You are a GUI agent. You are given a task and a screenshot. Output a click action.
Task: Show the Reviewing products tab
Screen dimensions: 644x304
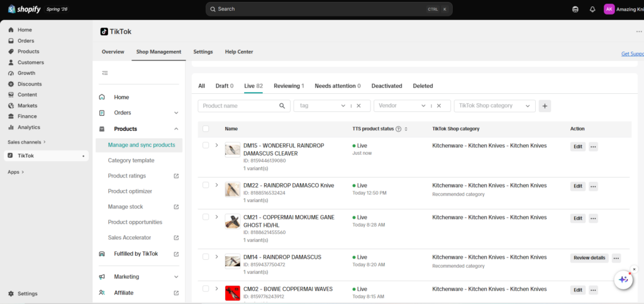pos(289,86)
